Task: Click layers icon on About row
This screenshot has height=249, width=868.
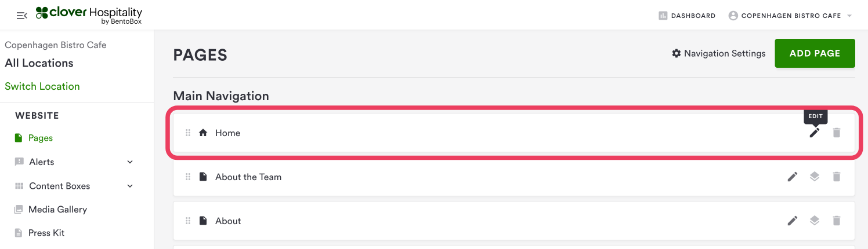Action: point(815,221)
